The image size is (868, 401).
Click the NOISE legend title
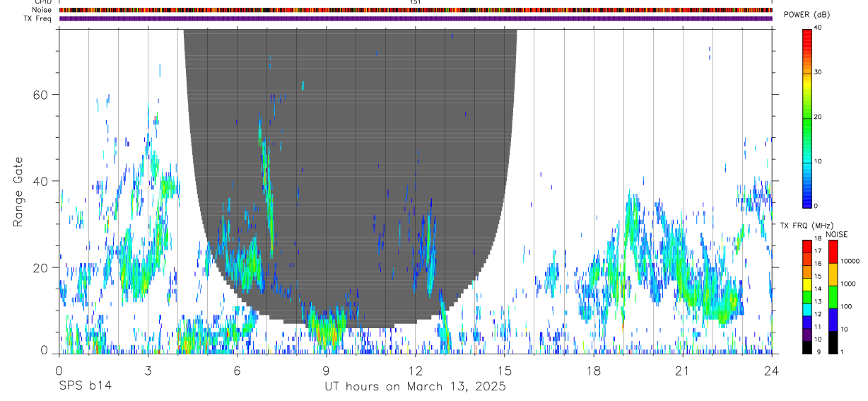(x=837, y=234)
